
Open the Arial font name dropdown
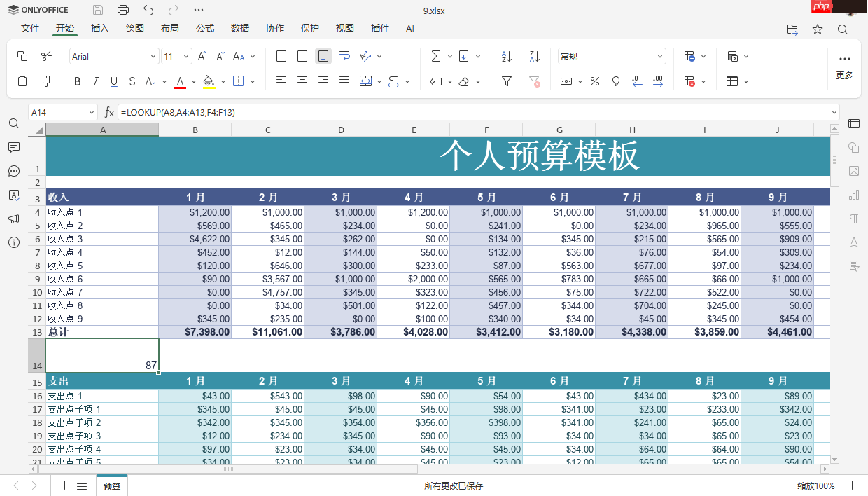pos(153,55)
